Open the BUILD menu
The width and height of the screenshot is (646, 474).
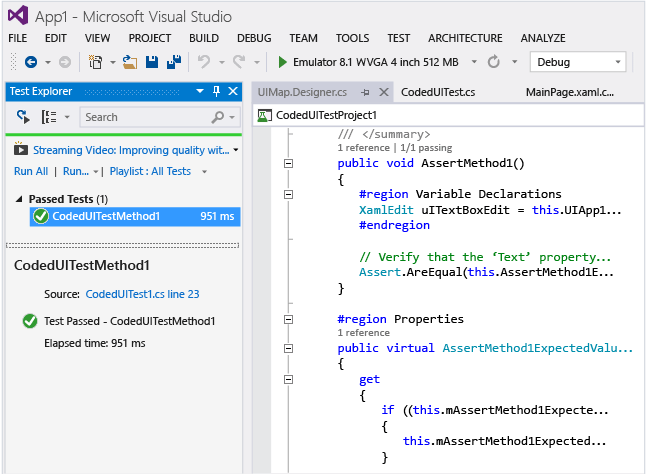tap(204, 38)
